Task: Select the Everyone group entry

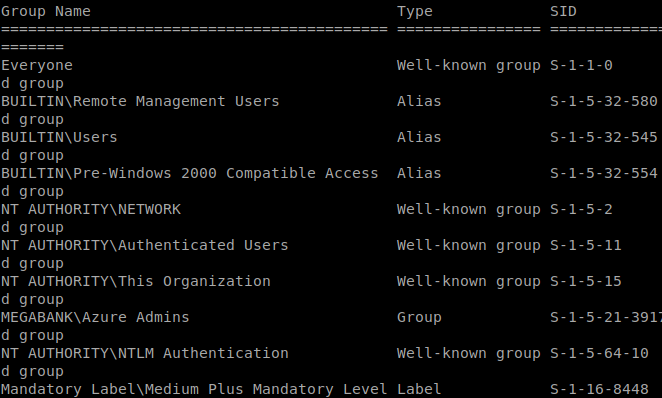Action: point(37,65)
